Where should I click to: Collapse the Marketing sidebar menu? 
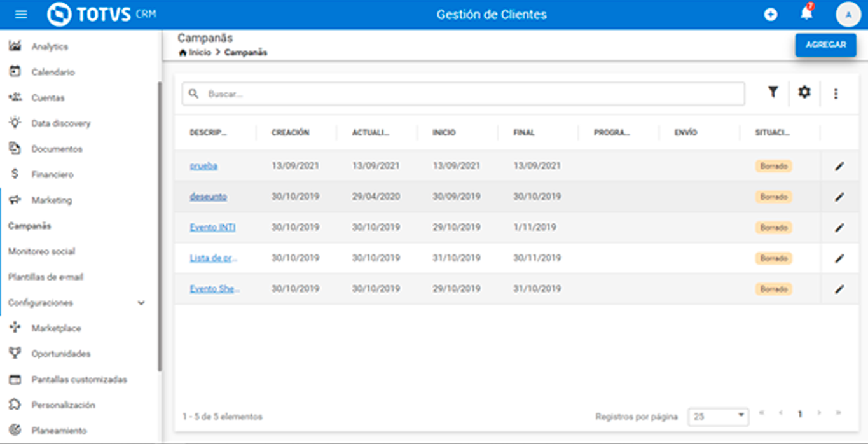[52, 200]
